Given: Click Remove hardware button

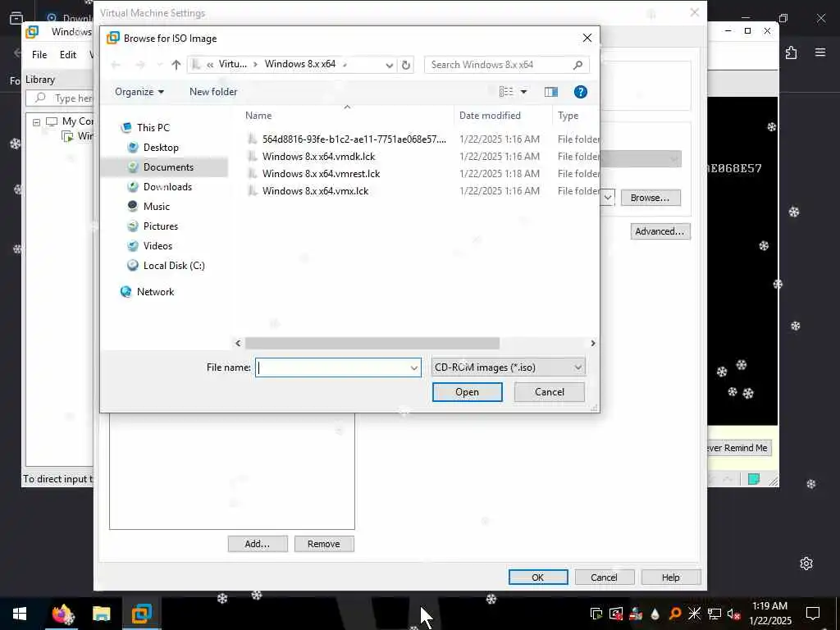Looking at the screenshot, I should click(324, 544).
